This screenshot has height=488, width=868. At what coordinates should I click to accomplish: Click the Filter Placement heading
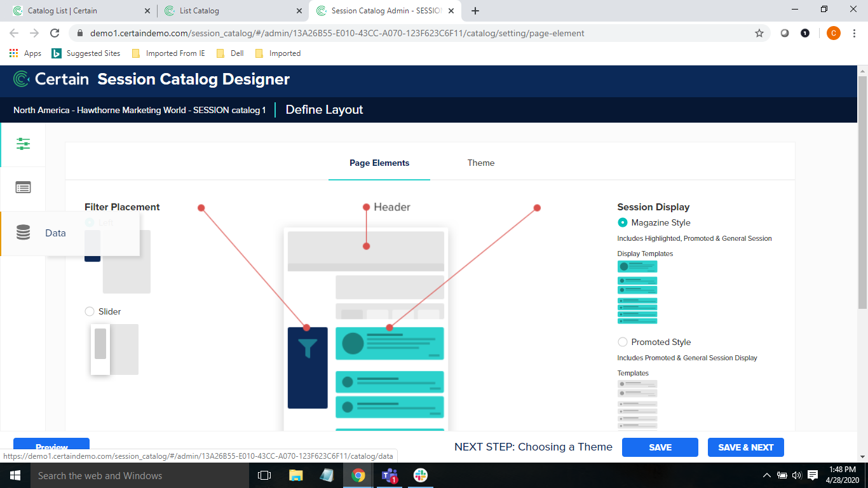pyautogui.click(x=122, y=207)
